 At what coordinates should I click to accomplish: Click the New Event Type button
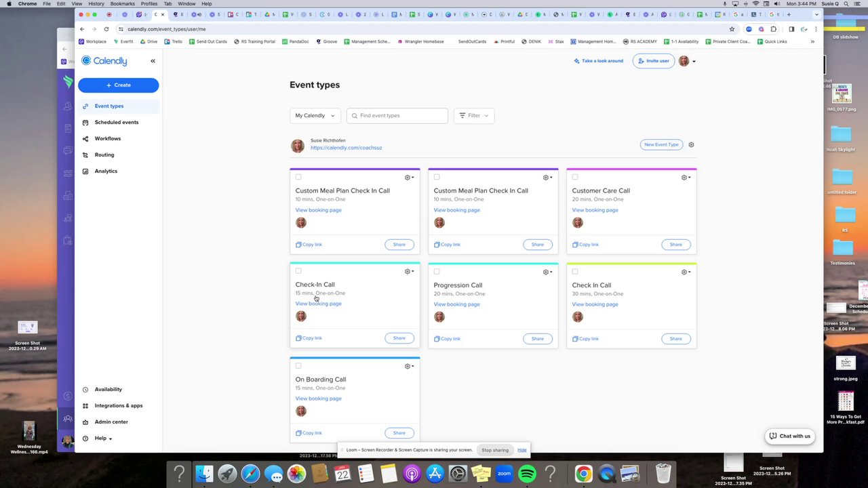point(661,144)
